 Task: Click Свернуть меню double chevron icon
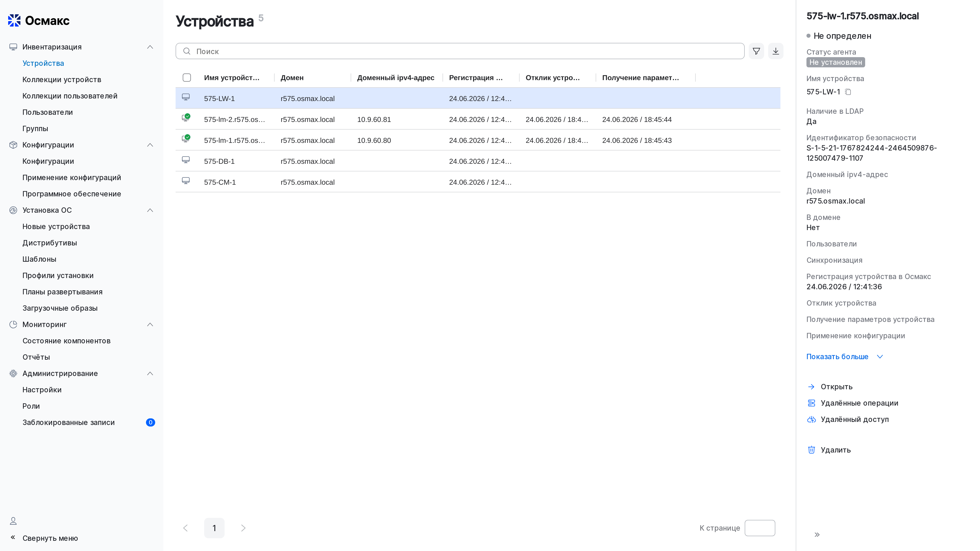click(x=13, y=537)
